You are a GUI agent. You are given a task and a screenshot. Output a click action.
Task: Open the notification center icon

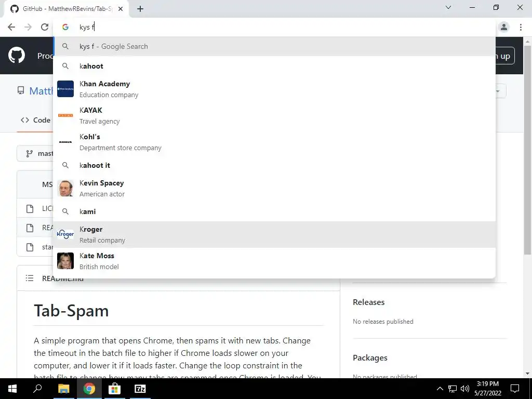[x=515, y=389]
